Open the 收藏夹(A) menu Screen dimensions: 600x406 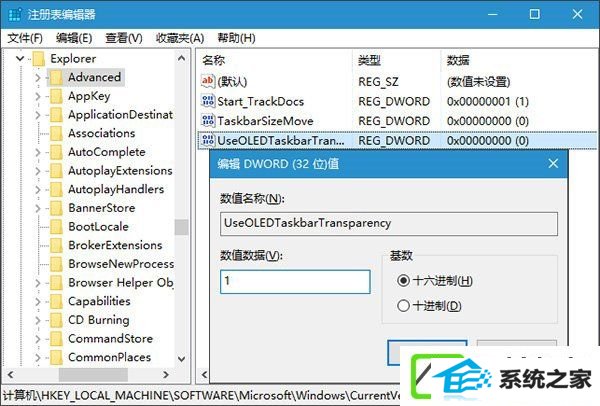coord(180,38)
